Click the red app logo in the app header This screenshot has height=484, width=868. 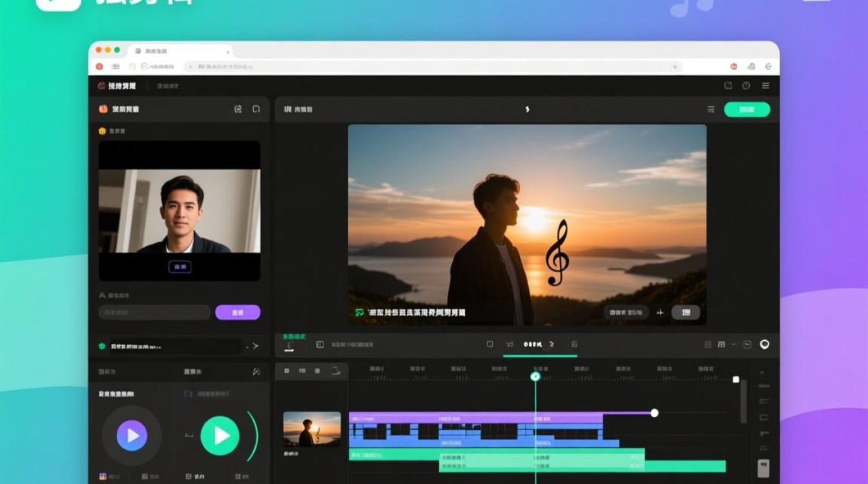pyautogui.click(x=101, y=86)
